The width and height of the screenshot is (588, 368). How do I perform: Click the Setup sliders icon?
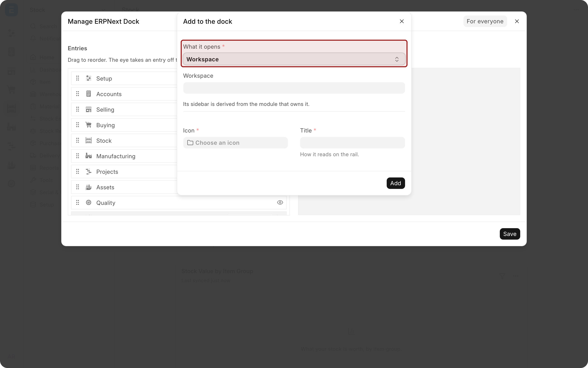89,78
